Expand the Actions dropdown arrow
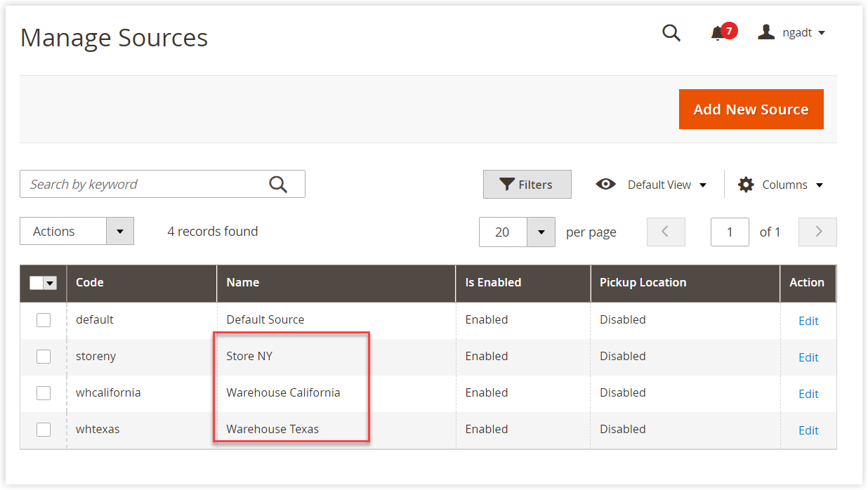The image size is (868, 490). (120, 231)
